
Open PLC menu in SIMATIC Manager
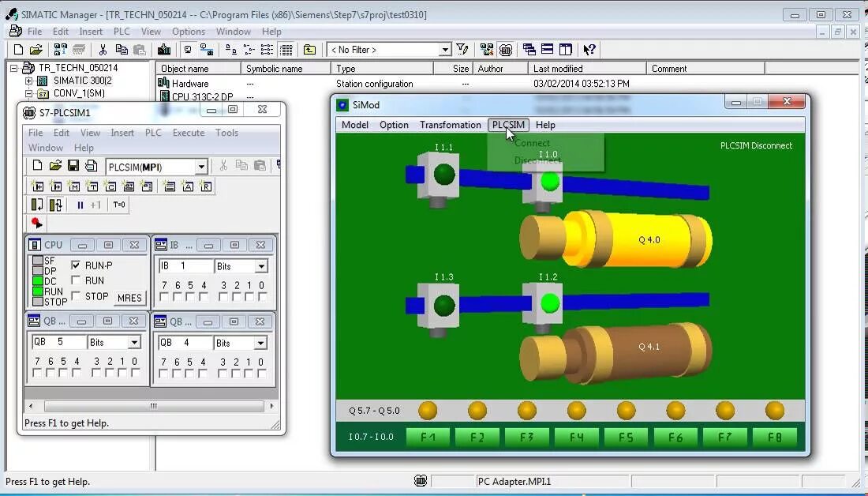point(122,32)
